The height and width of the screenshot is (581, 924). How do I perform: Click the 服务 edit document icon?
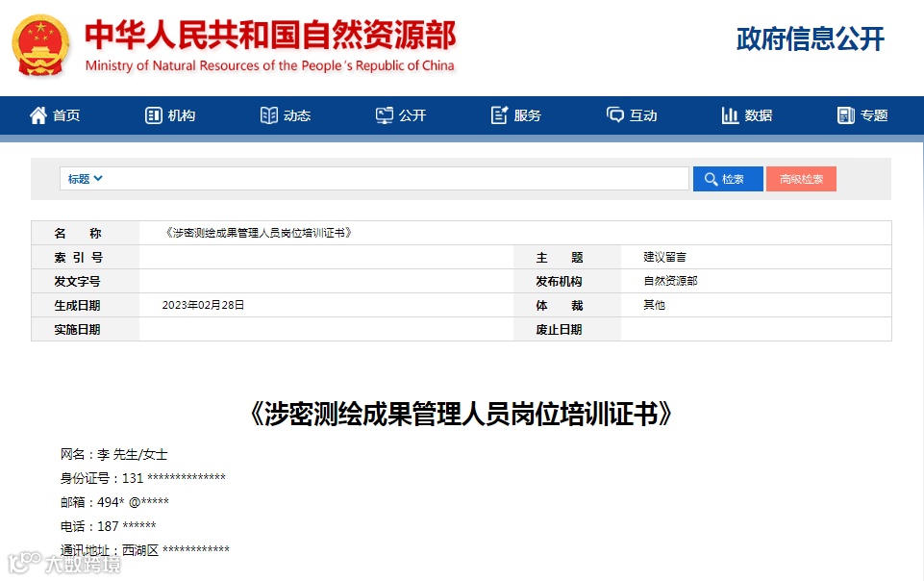(499, 115)
